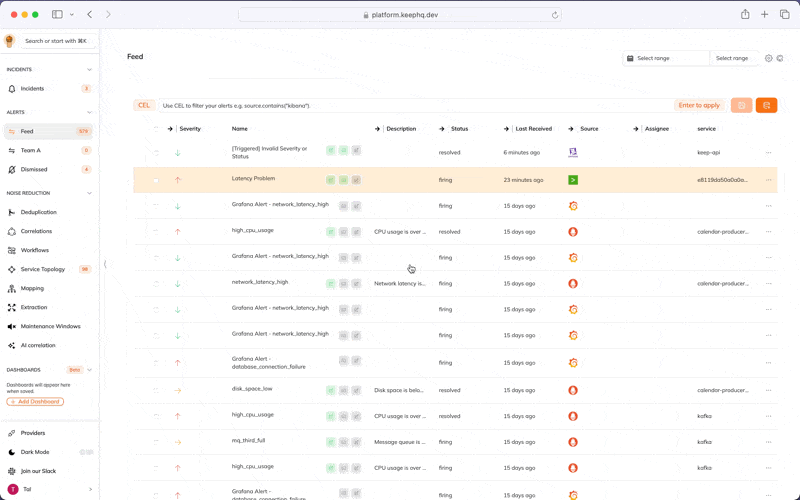Screen dimensions: 800x500
Task: Click the Maintenance Windows mute icon
Action: point(12,326)
